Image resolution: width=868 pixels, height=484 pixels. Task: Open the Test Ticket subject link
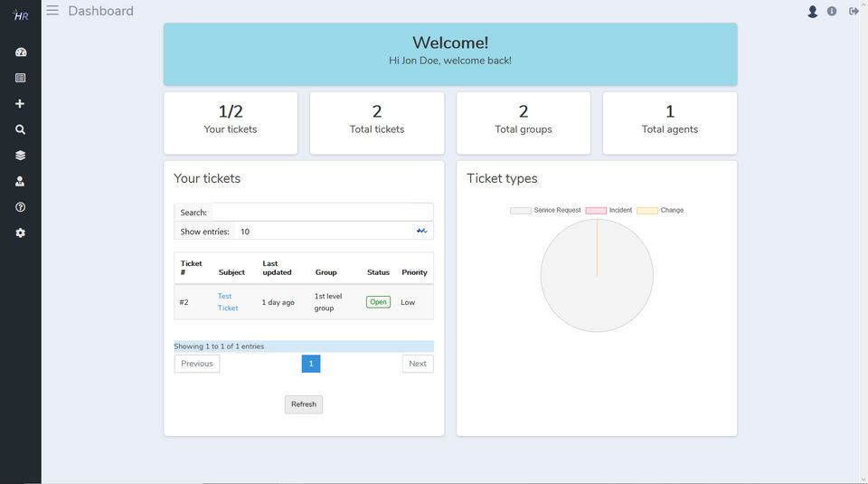(x=228, y=302)
